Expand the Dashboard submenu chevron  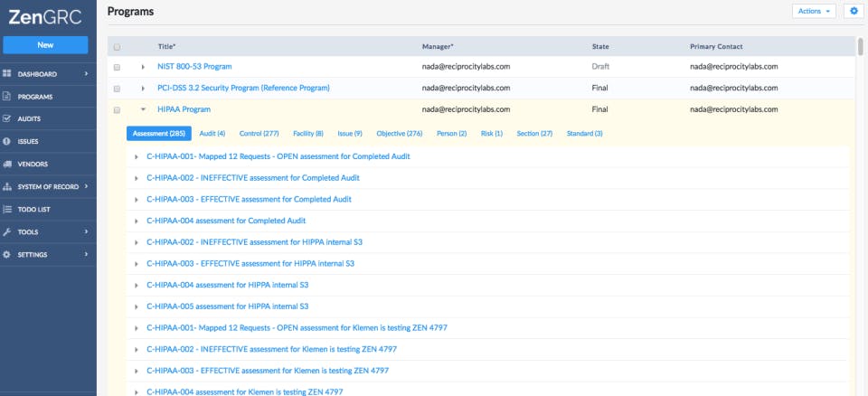(86, 73)
